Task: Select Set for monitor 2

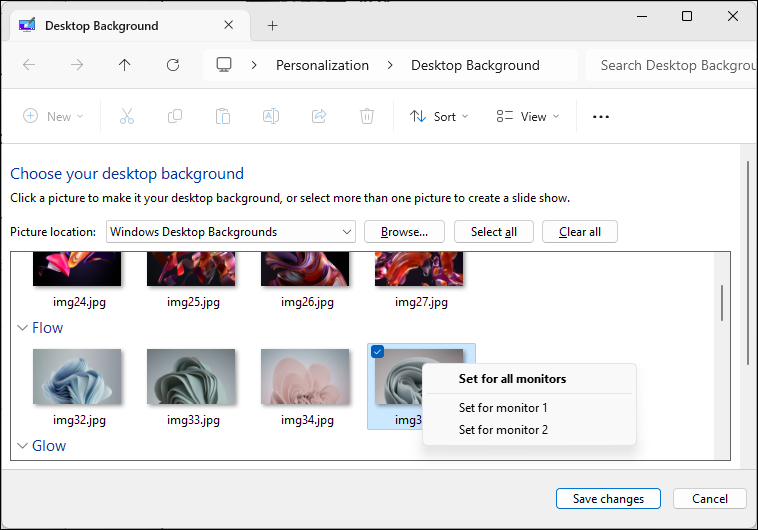Action: tap(503, 430)
